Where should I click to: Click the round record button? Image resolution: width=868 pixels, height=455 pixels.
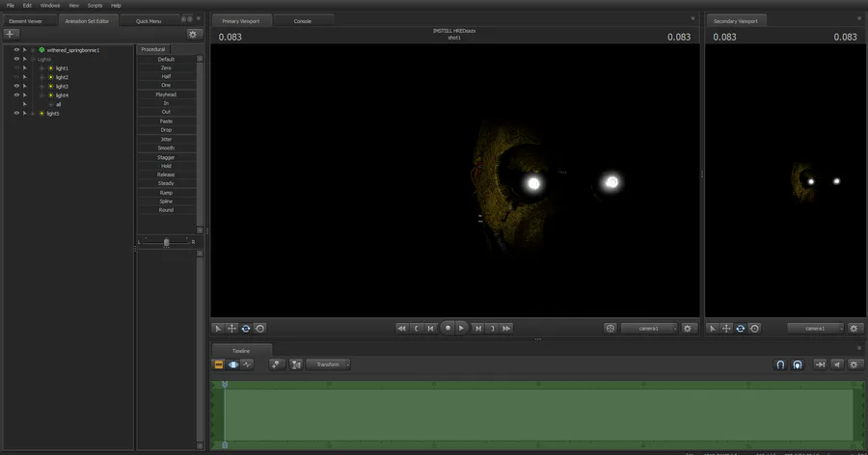pyautogui.click(x=448, y=328)
